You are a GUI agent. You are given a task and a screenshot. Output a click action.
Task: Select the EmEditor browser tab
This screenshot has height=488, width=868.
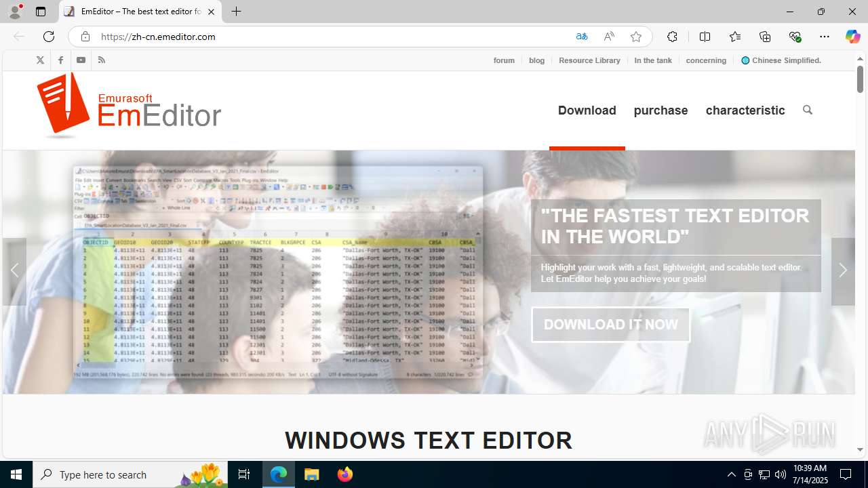(140, 12)
